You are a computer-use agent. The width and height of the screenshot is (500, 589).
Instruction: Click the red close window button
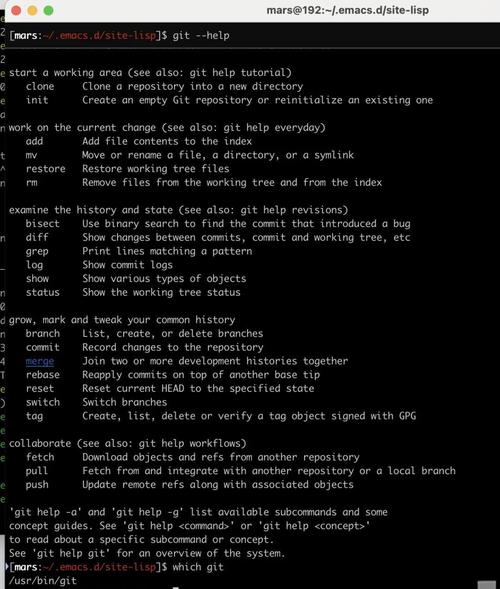(x=16, y=11)
